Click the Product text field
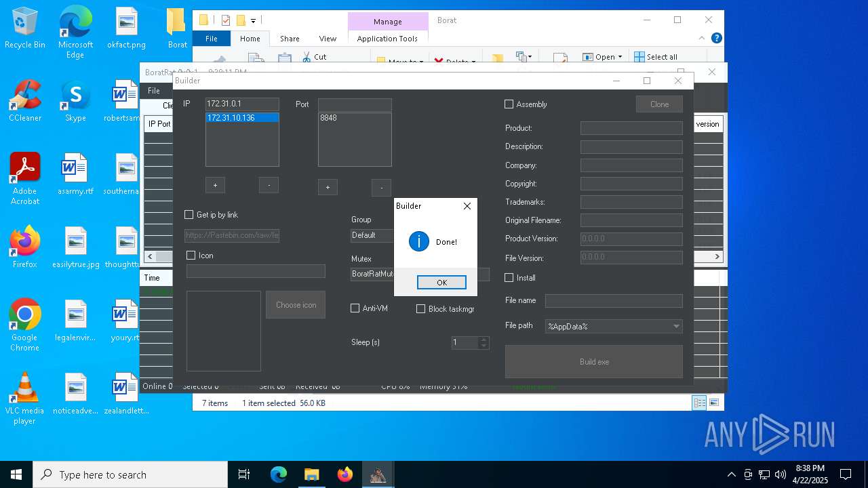 (631, 128)
